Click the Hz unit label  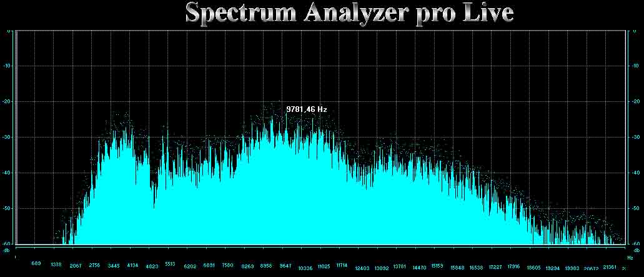point(630,258)
